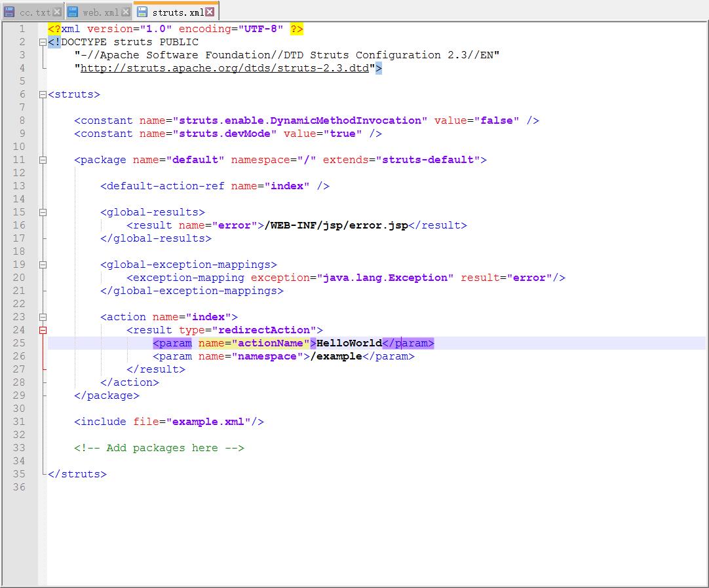Click line number 5 in the gutter
The width and height of the screenshot is (709, 588).
point(22,81)
